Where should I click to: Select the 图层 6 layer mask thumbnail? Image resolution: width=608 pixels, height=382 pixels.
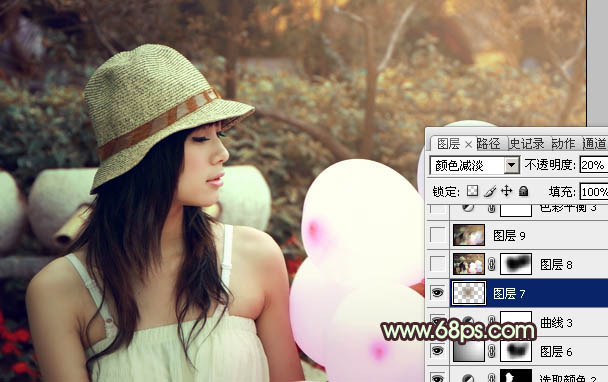tap(516, 351)
